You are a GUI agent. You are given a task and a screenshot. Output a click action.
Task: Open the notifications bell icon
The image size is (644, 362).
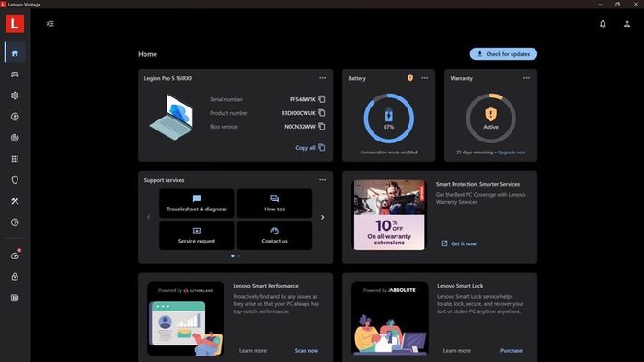tap(603, 24)
